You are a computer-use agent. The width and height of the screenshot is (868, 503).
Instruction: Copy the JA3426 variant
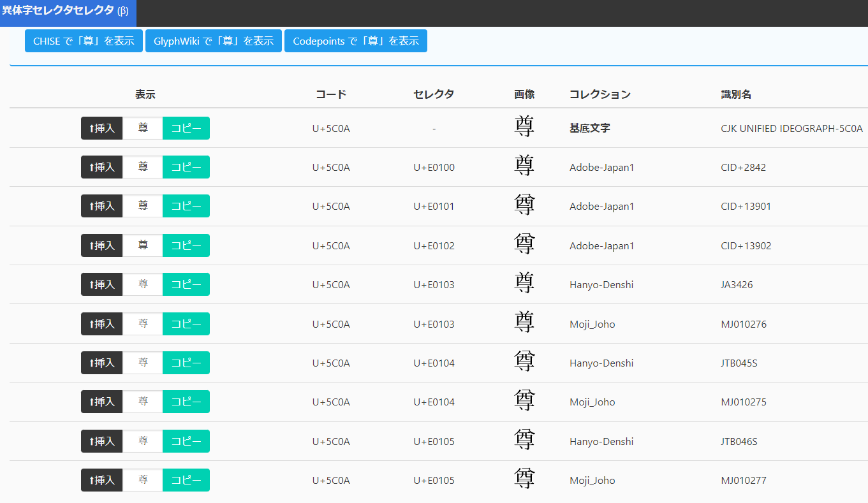pos(186,284)
